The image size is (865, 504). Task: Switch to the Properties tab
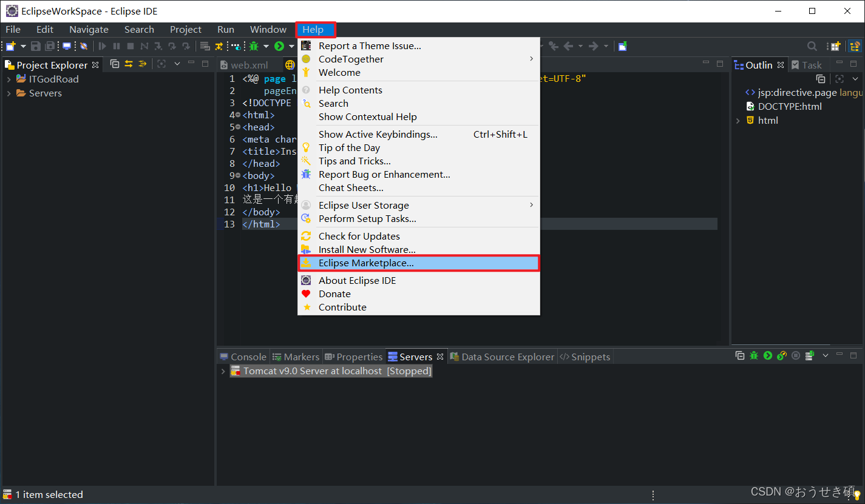click(354, 357)
